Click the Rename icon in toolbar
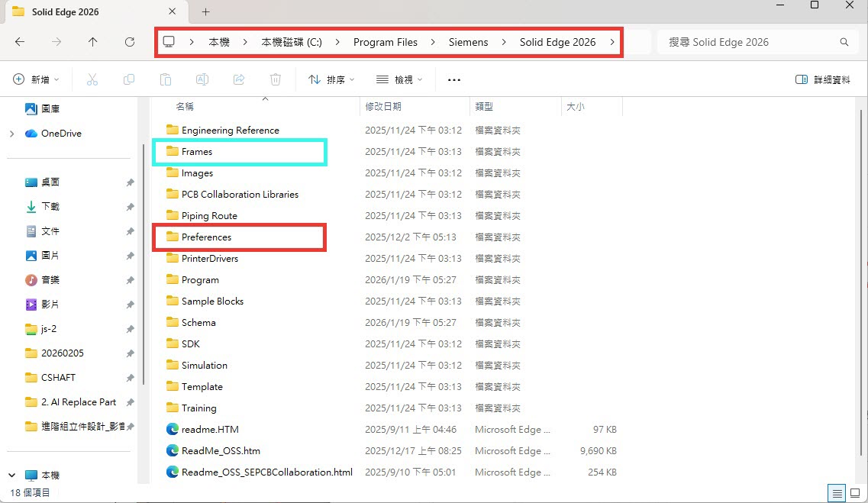 point(202,79)
